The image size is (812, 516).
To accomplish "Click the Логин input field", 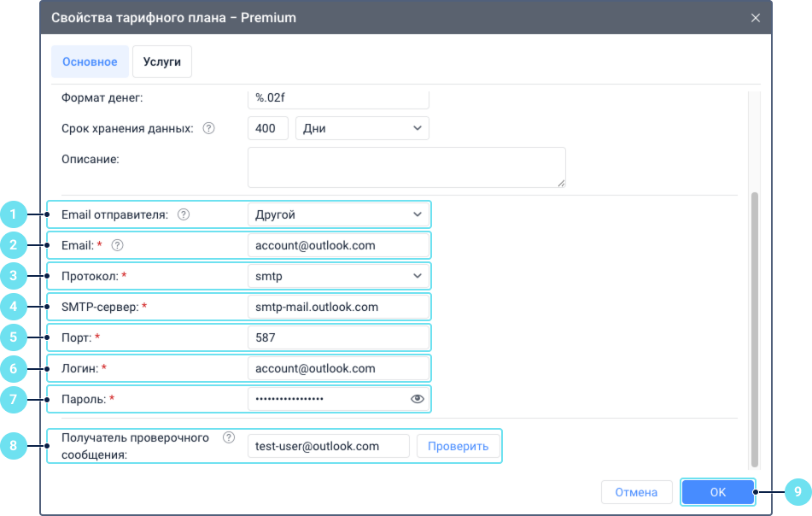I will tap(338, 368).
